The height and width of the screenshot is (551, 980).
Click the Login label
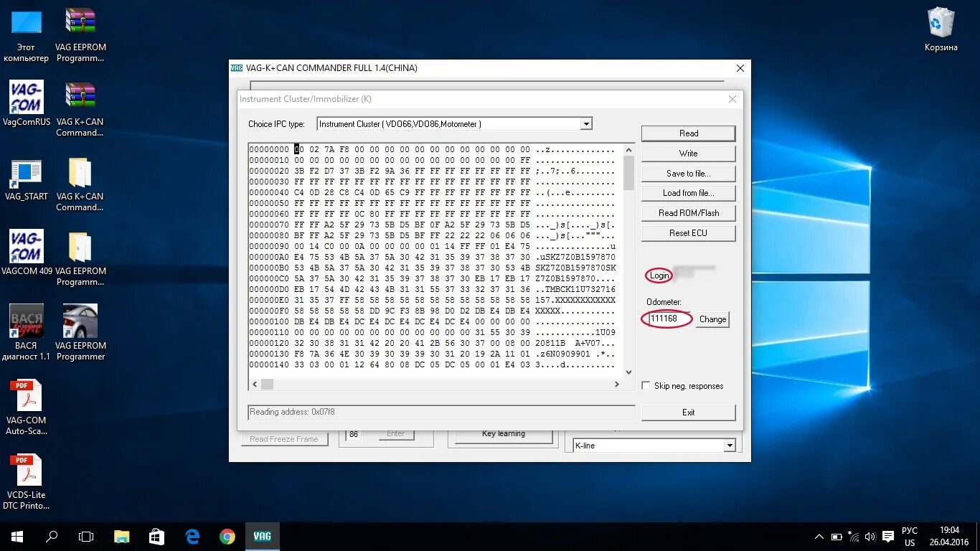point(659,275)
